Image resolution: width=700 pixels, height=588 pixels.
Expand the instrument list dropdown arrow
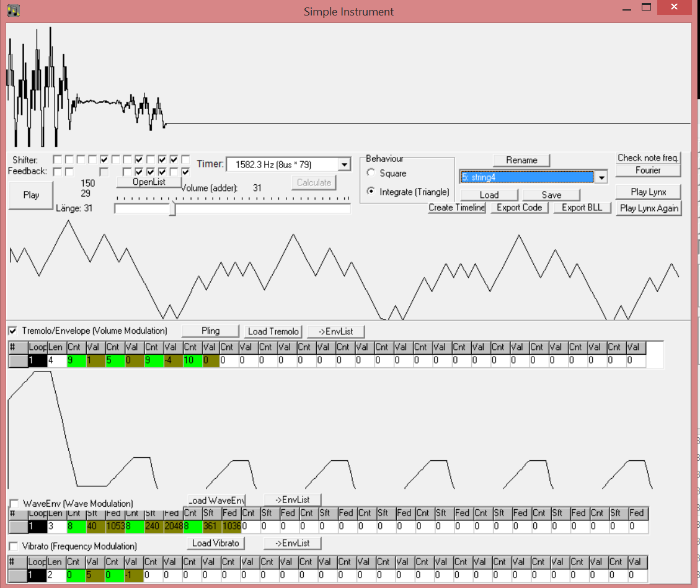[x=601, y=178]
